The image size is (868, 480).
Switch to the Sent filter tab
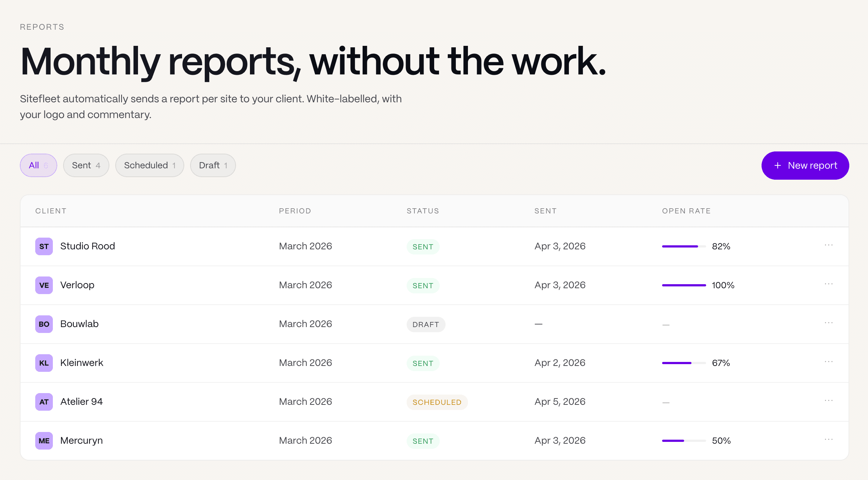tap(86, 165)
